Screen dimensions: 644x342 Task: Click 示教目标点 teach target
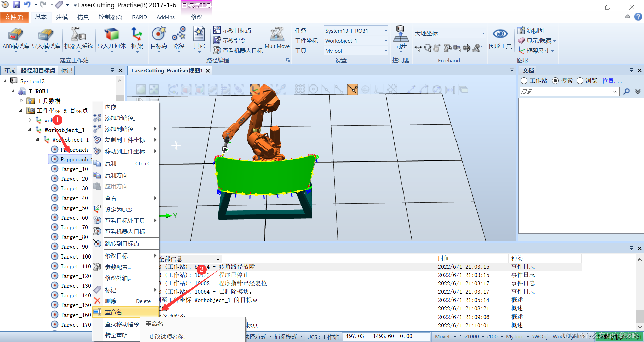(x=232, y=31)
